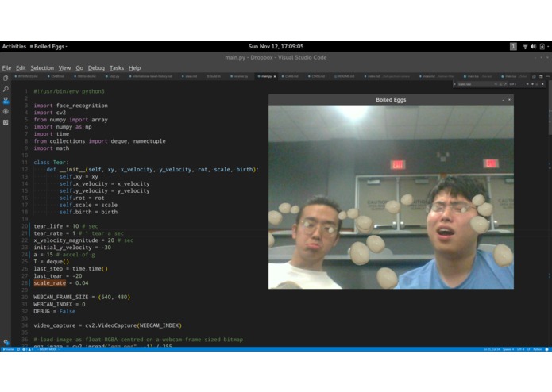Switch to the build.sh editor tab
Image resolution: width=552 pixels, height=392 pixels.
pos(214,76)
